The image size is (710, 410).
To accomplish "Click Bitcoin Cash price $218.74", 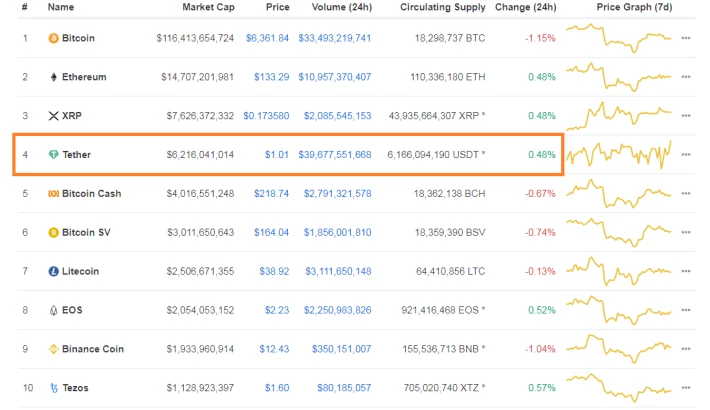I will coord(271,194).
